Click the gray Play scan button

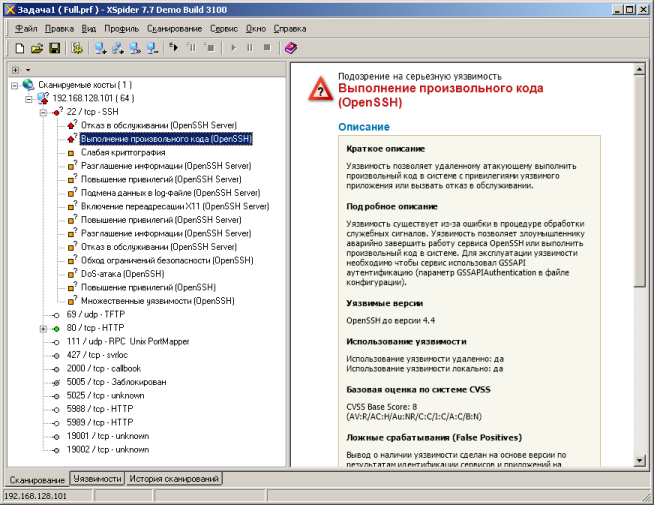coord(234,48)
